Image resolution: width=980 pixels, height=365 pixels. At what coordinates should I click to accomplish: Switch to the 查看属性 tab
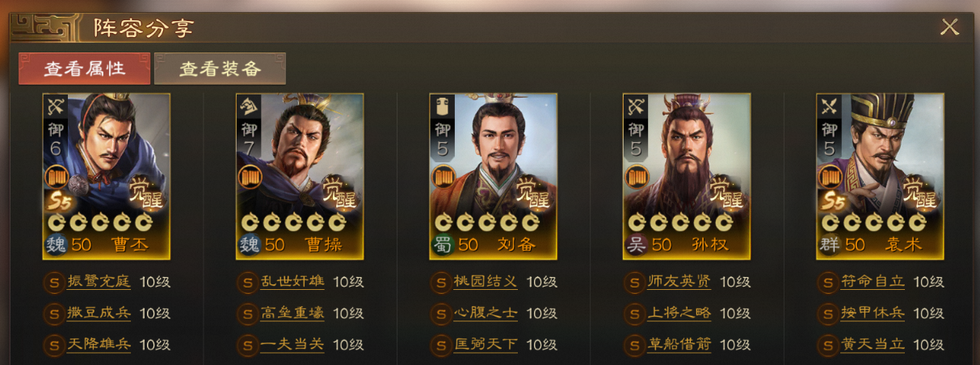(85, 69)
